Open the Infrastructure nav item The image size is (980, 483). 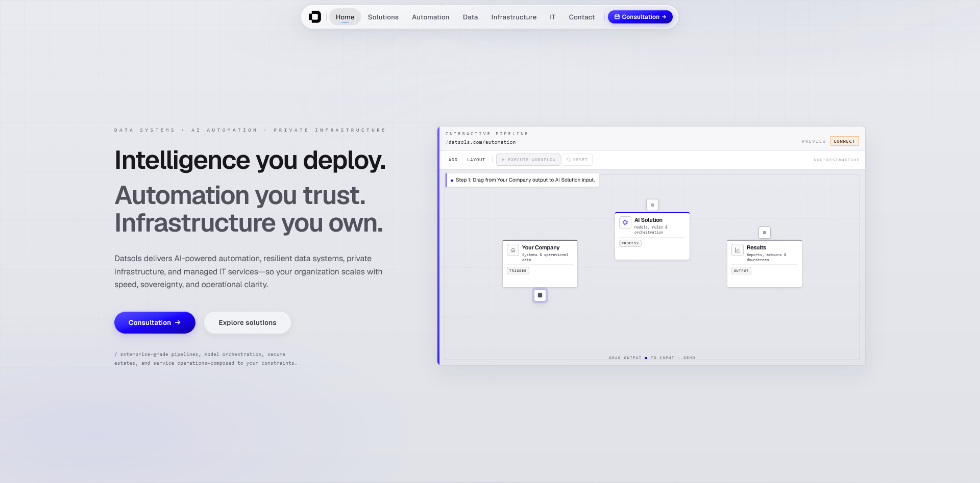513,17
